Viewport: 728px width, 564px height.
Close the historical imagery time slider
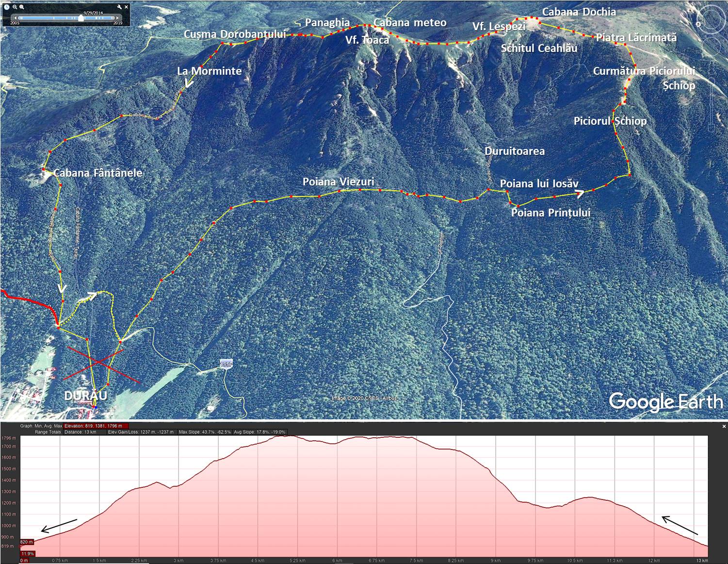coord(127,7)
